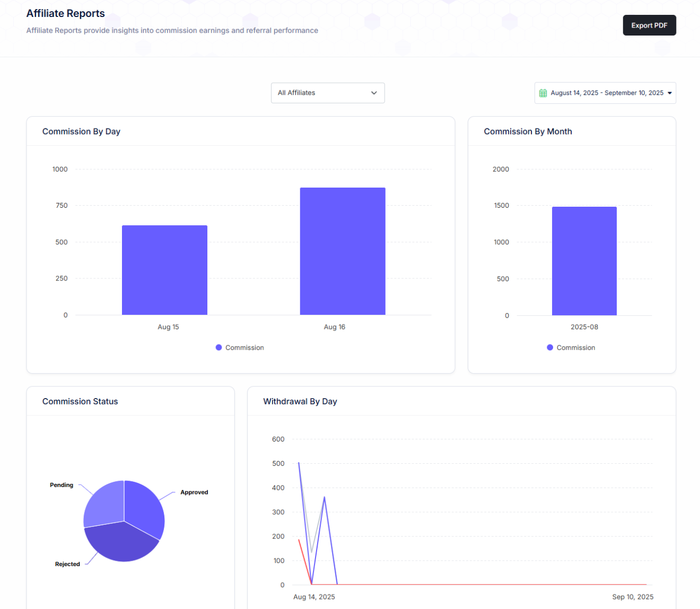700x609 pixels.
Task: Select the Approved pie slice
Action: (x=144, y=509)
